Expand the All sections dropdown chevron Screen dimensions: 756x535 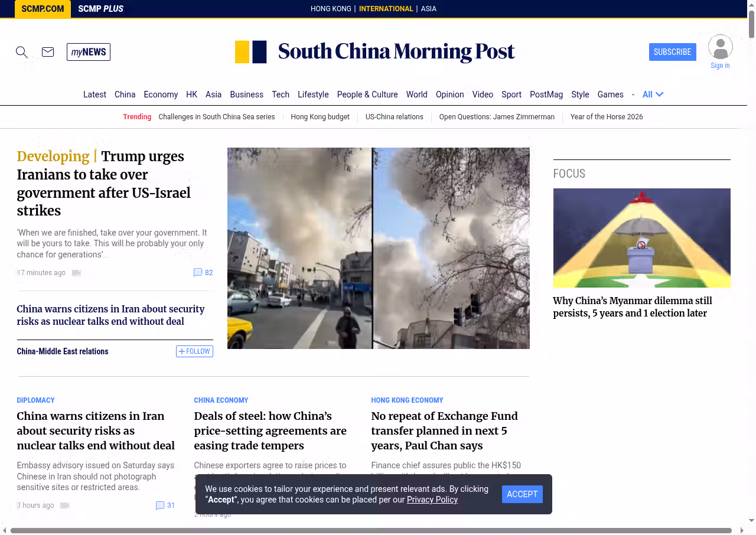click(x=659, y=94)
